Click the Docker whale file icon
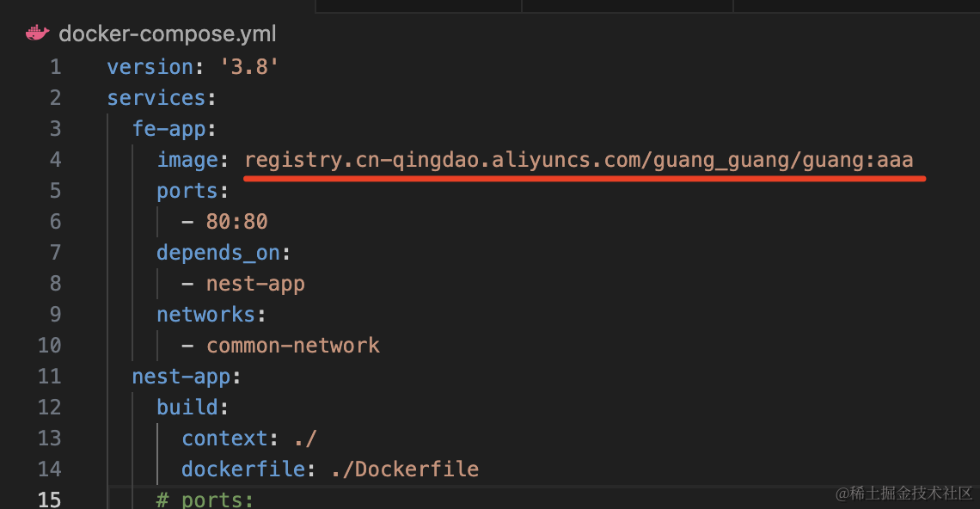This screenshot has width=980, height=509. pyautogui.click(x=38, y=34)
